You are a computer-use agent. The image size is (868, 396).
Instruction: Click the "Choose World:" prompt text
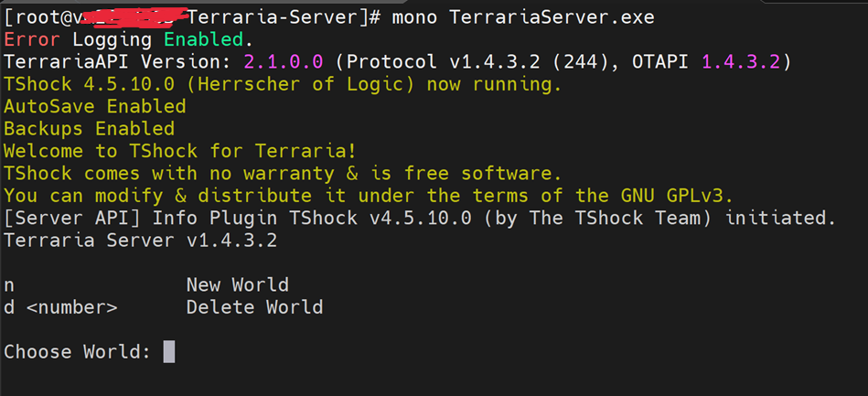pos(77,352)
